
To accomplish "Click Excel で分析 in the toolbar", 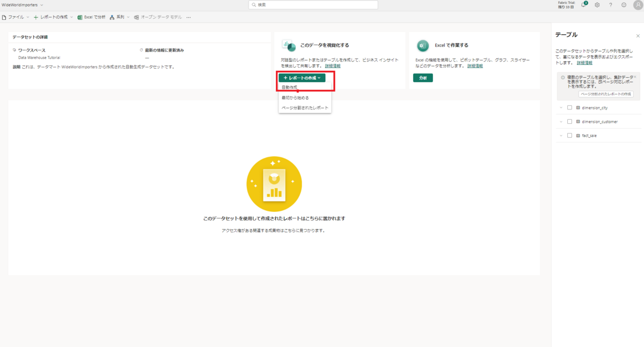I will point(91,17).
